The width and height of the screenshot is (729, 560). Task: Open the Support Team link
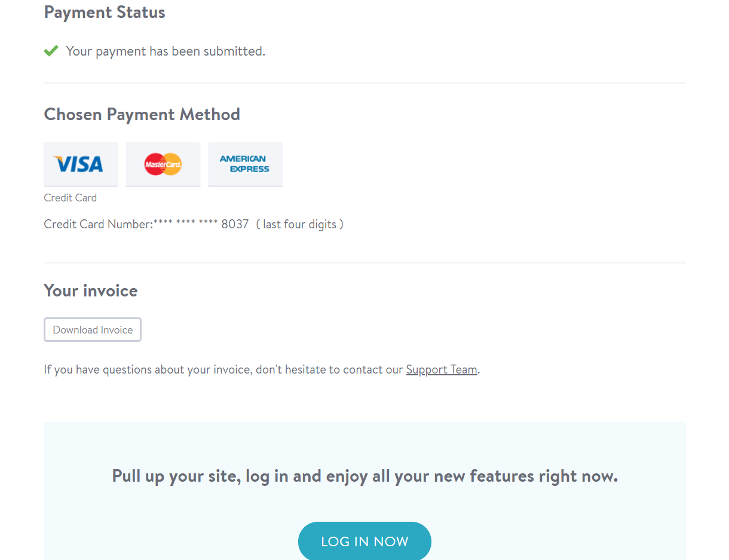442,369
